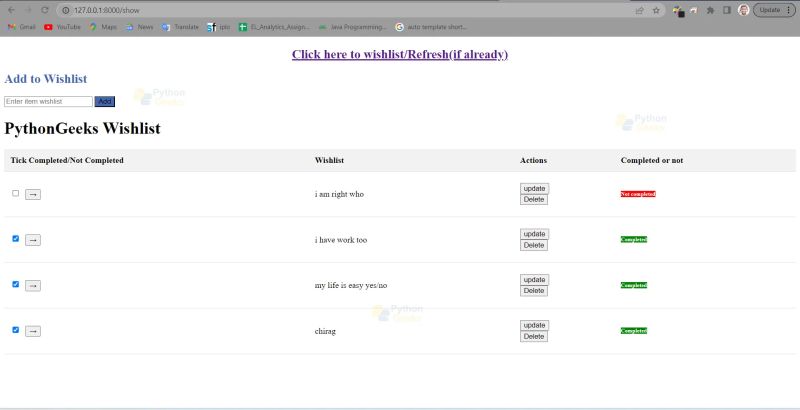Reload the page with the browser refresh icon
Screen dimensions: 800x410
[44, 10]
